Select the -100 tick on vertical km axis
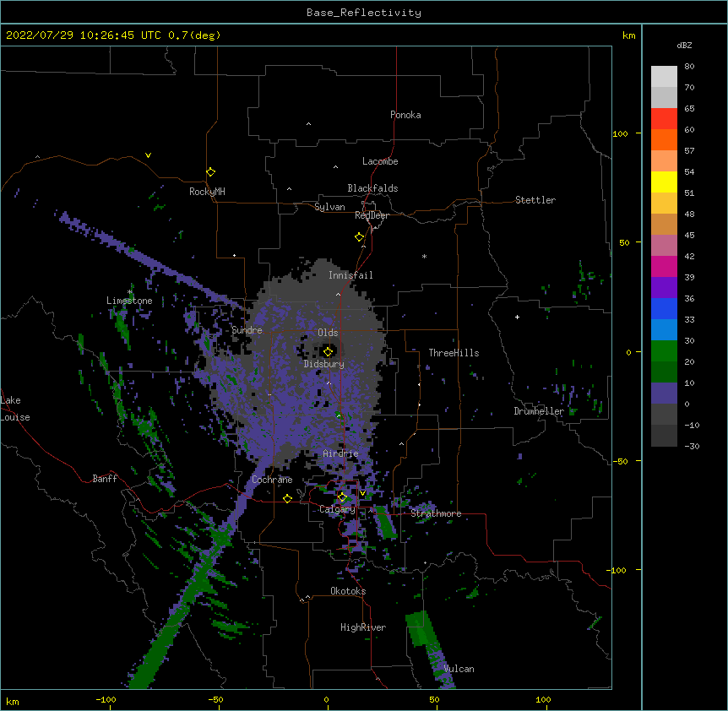The height and width of the screenshot is (711, 728). coord(617,570)
